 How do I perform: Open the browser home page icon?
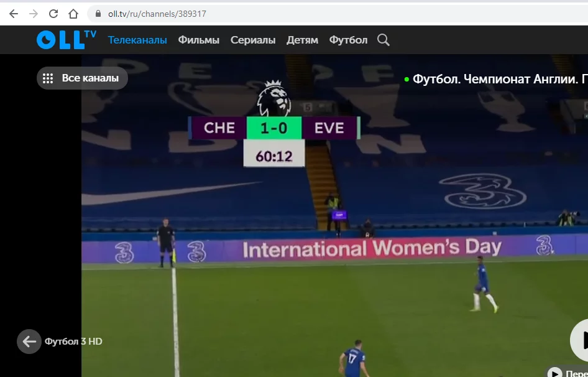coord(73,14)
